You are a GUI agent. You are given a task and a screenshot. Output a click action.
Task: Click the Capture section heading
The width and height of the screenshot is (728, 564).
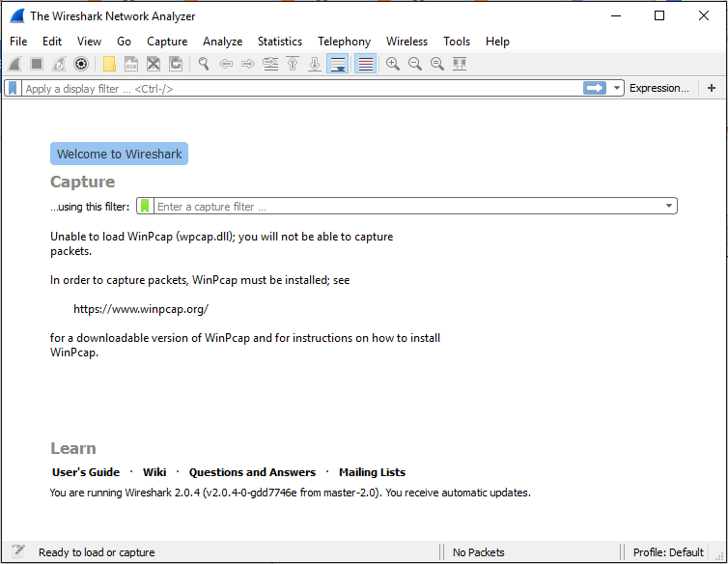coord(83,182)
